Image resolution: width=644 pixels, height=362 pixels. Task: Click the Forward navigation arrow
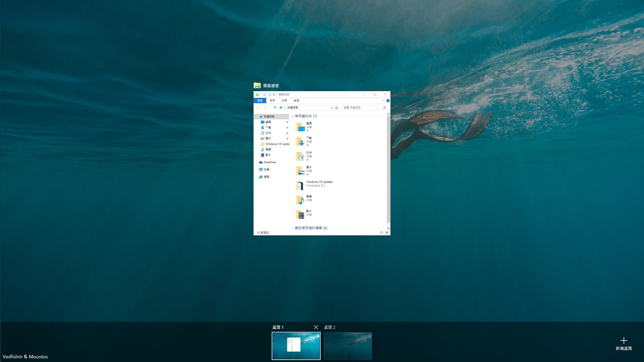265,108
